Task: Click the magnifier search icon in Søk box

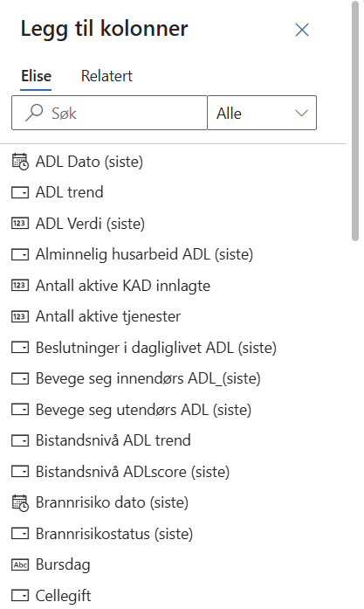Action: (34, 113)
